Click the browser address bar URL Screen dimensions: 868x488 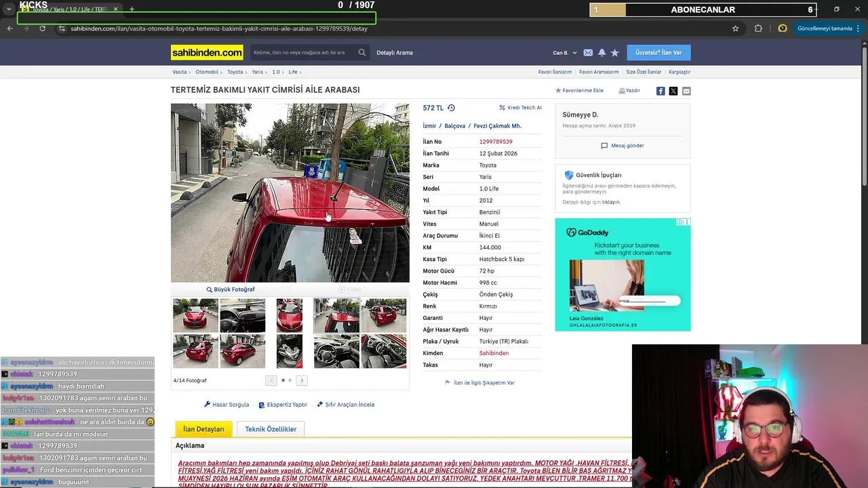click(219, 28)
